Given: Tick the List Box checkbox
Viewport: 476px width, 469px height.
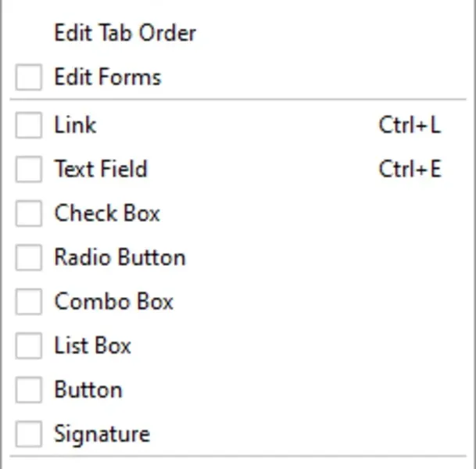Looking at the screenshot, I should point(29,345).
